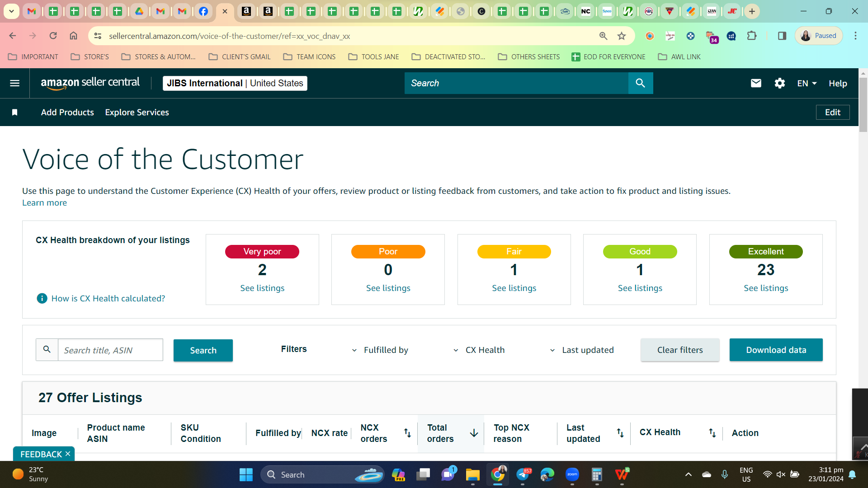Image resolution: width=868 pixels, height=488 pixels.
Task: Expand the Fulfilled by filter
Action: click(380, 350)
